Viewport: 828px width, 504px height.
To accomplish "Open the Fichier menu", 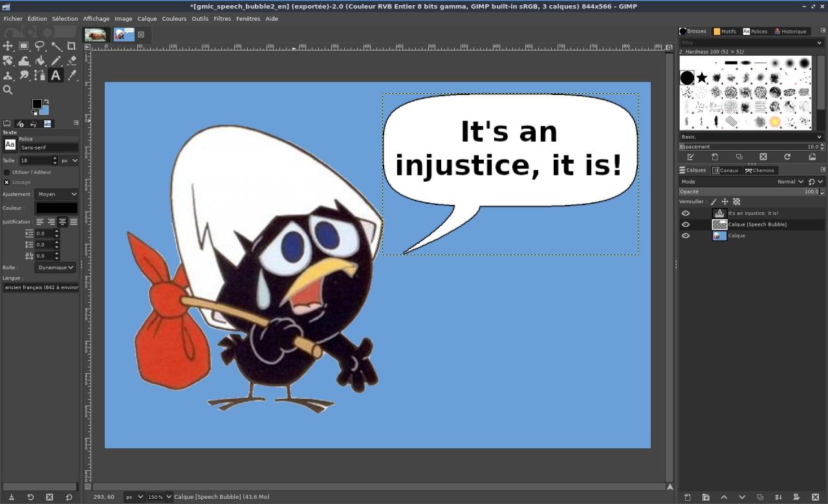I will tap(13, 19).
